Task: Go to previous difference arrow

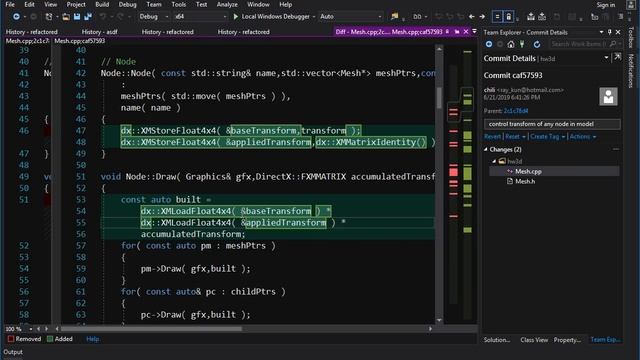Action: point(471,17)
